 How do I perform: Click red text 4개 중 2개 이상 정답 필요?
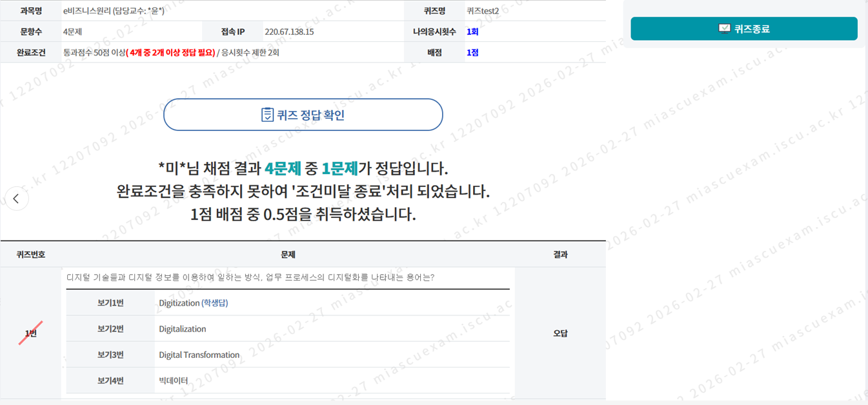click(172, 53)
